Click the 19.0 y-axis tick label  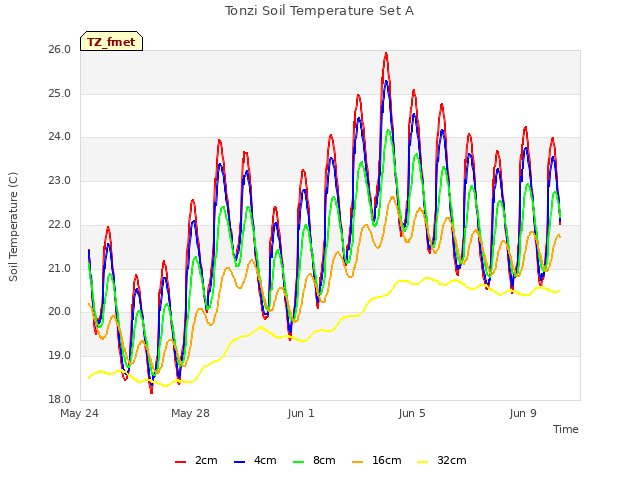click(x=60, y=356)
